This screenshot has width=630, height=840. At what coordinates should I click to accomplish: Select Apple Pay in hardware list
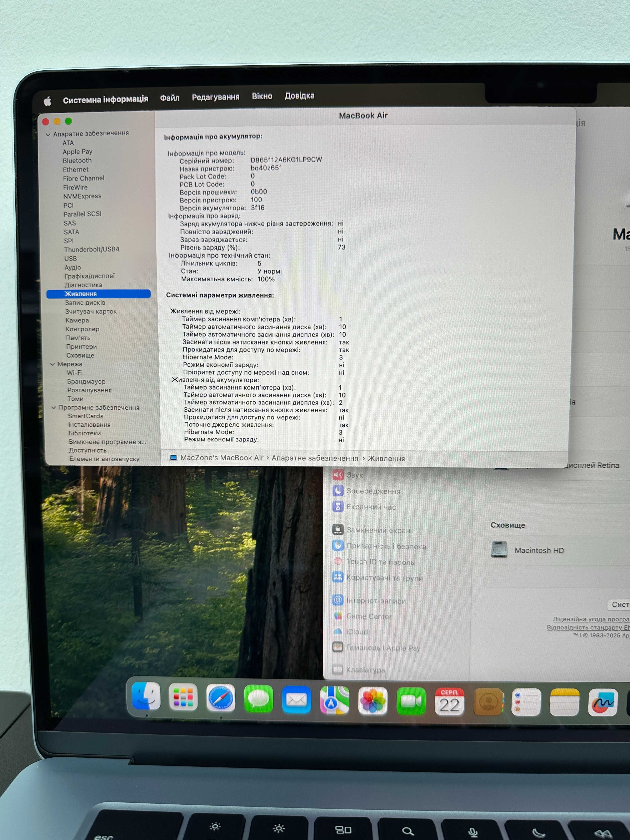click(x=77, y=152)
